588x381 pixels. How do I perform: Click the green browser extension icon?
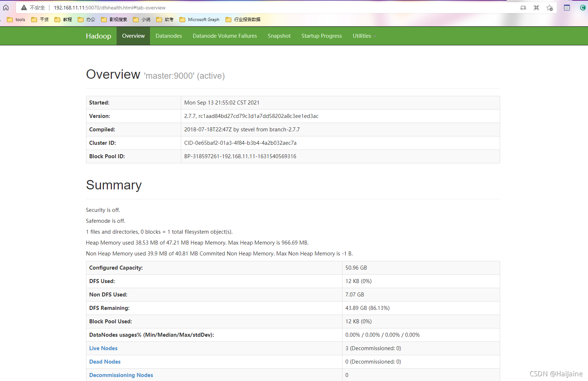[x=583, y=8]
